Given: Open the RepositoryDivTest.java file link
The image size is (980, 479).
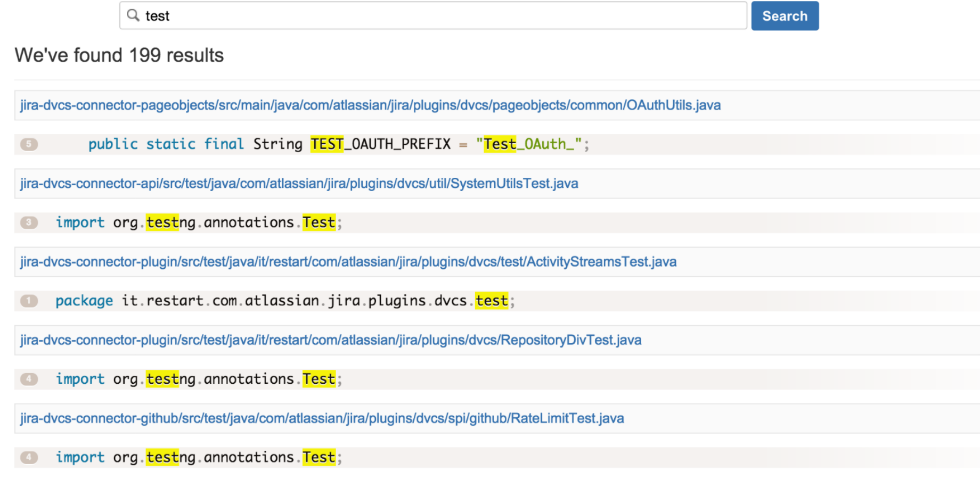Looking at the screenshot, I should [x=331, y=340].
